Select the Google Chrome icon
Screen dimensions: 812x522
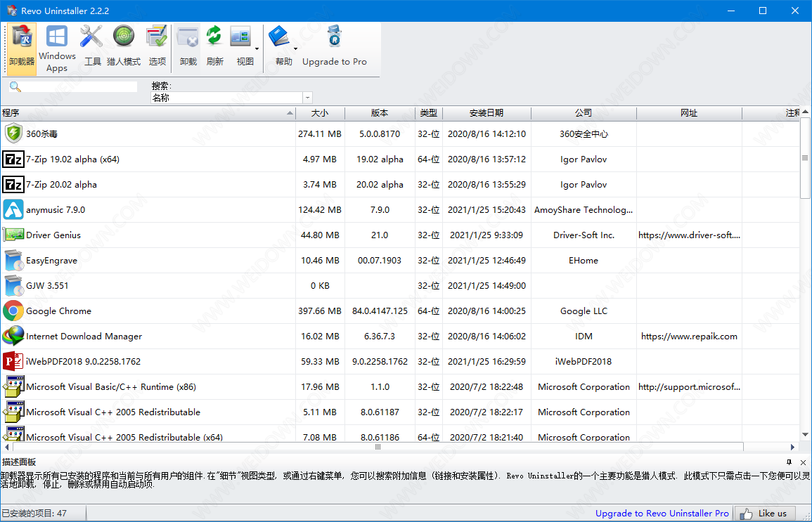click(13, 311)
